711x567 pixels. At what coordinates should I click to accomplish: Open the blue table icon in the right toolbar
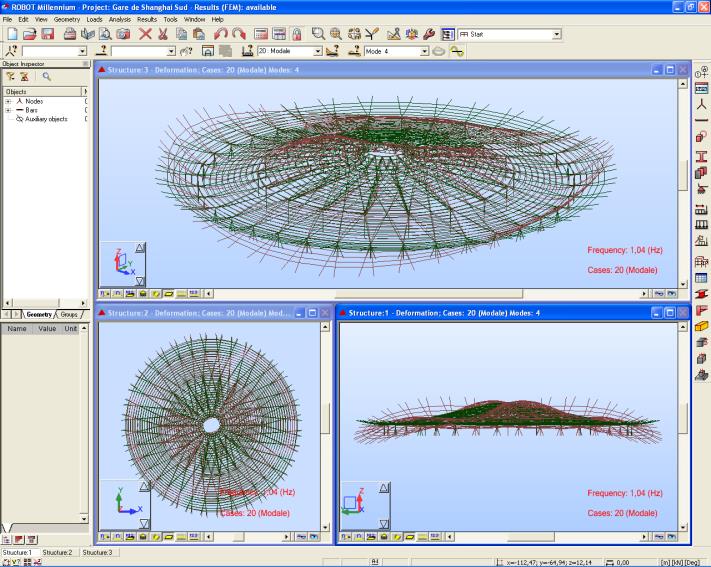point(701,278)
